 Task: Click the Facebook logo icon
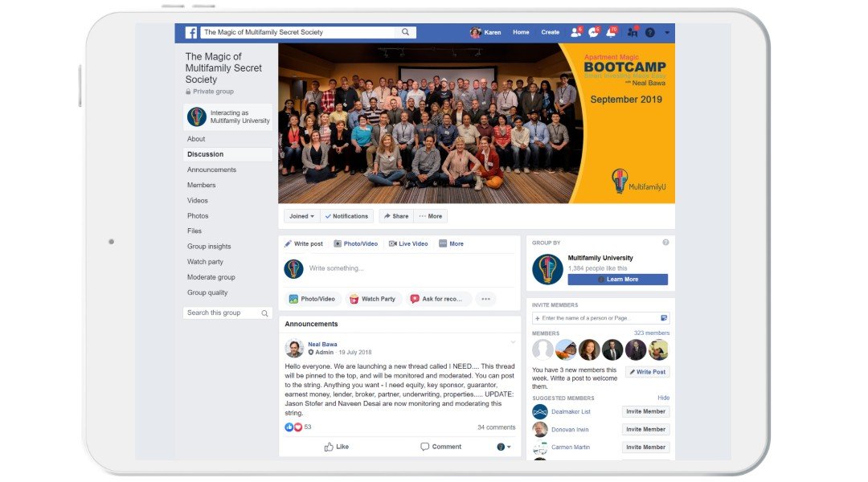point(191,32)
